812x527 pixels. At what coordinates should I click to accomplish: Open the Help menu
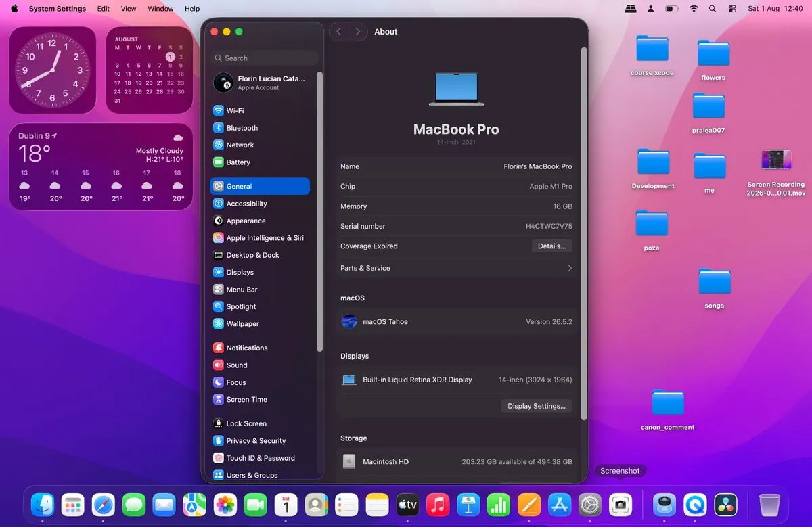pyautogui.click(x=192, y=9)
